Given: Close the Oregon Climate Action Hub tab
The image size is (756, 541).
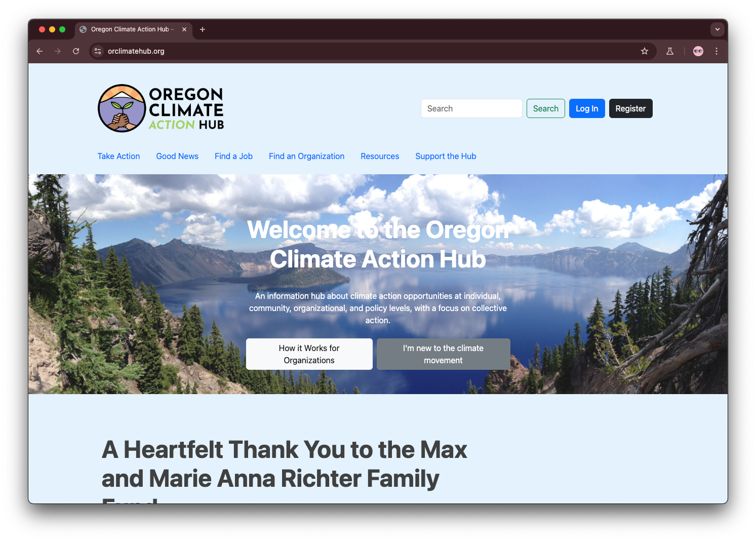Looking at the screenshot, I should [184, 29].
